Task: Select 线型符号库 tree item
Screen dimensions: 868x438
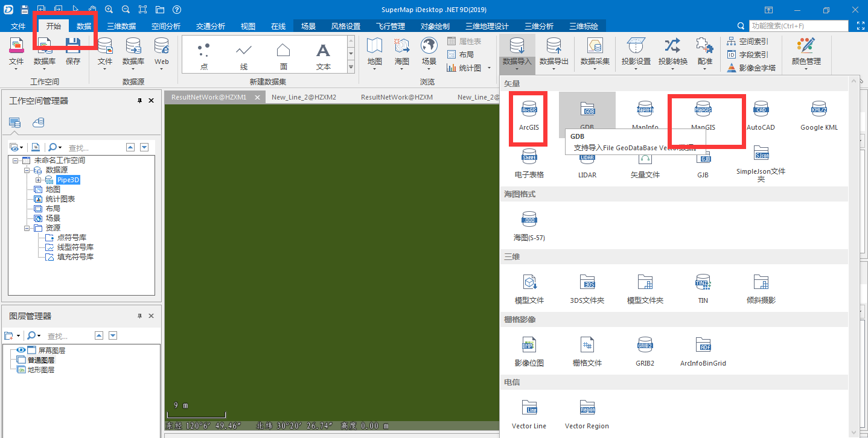Action: coord(75,247)
